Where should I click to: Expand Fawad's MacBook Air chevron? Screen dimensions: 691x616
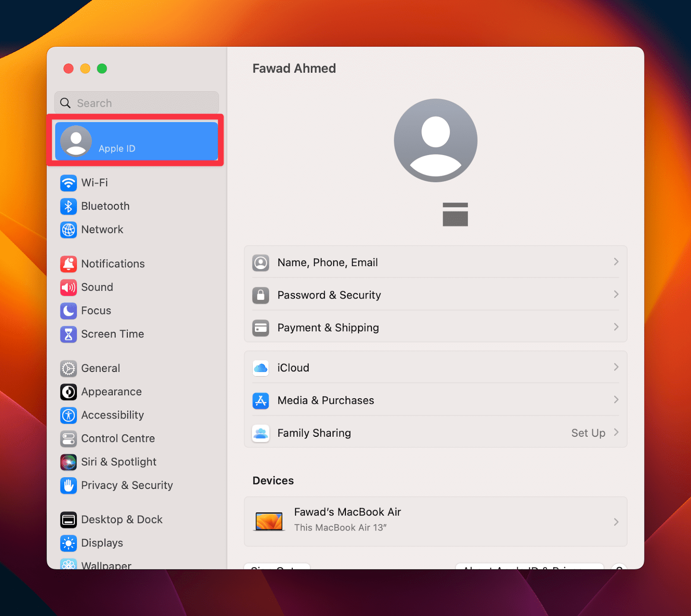(616, 522)
